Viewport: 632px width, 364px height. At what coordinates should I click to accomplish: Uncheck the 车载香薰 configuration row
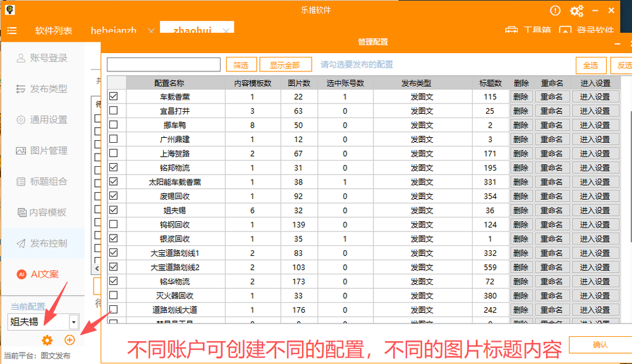(x=114, y=95)
